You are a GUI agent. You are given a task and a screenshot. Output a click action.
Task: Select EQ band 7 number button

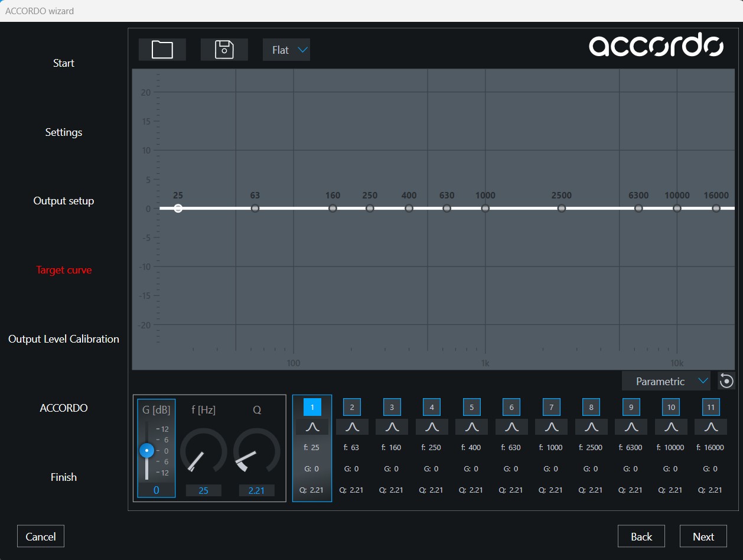click(552, 407)
